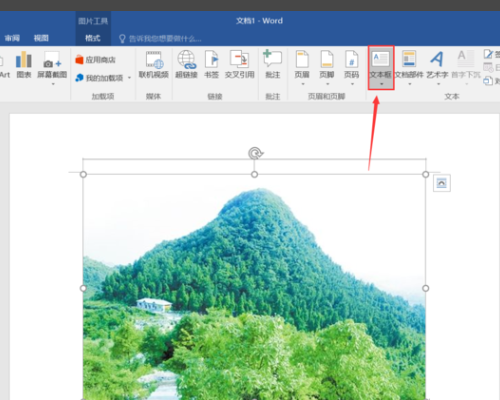
Task: Click the 应用商店 label text
Action: click(x=101, y=60)
